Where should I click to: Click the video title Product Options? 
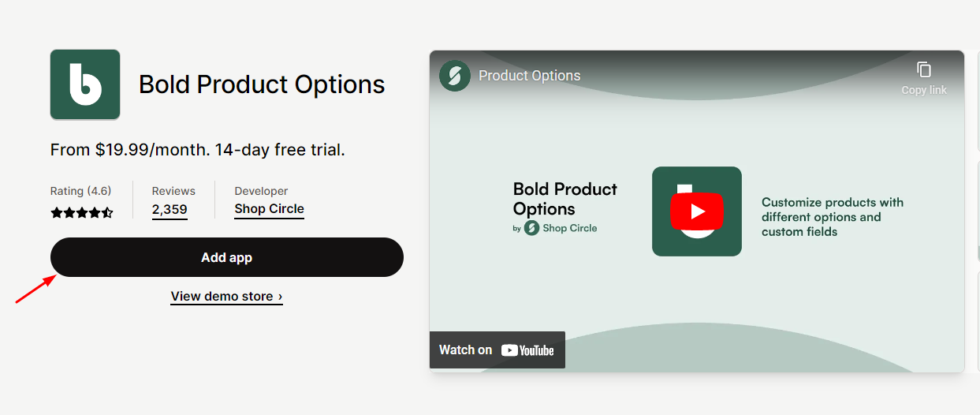[x=529, y=76]
